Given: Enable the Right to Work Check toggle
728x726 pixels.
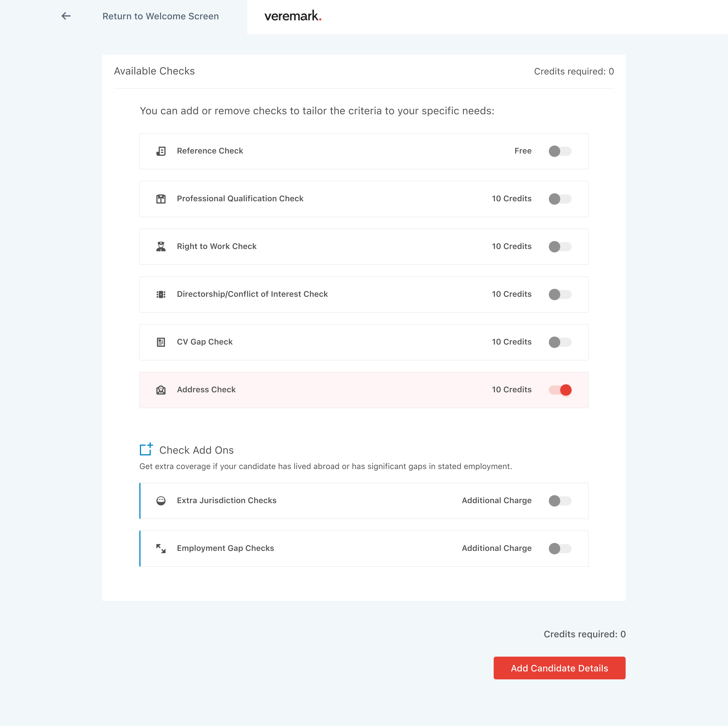Looking at the screenshot, I should click(x=560, y=247).
